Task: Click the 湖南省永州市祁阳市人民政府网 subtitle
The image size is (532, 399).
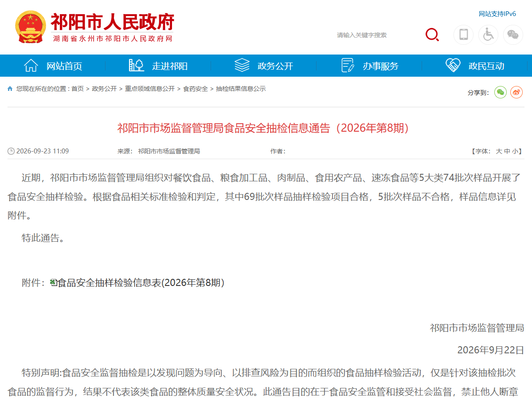Action: pyautogui.click(x=113, y=39)
